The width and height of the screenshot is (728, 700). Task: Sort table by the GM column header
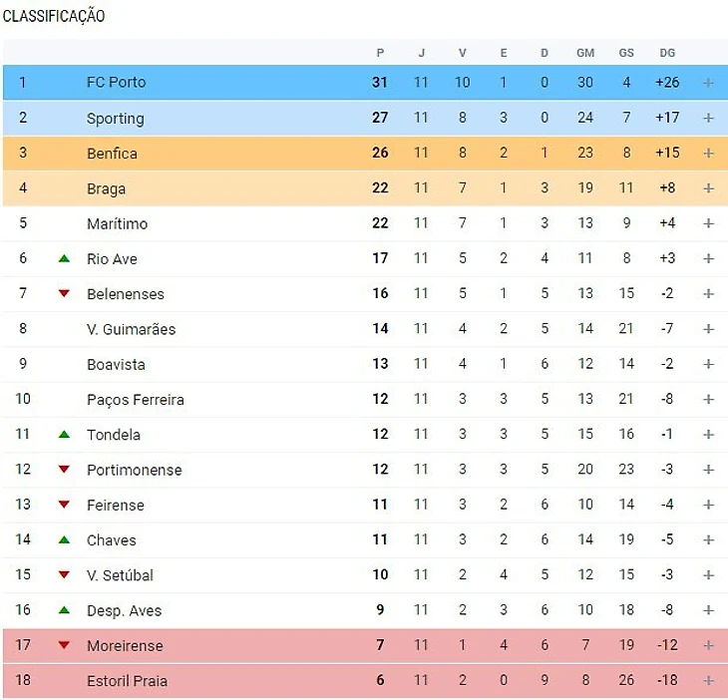click(585, 53)
